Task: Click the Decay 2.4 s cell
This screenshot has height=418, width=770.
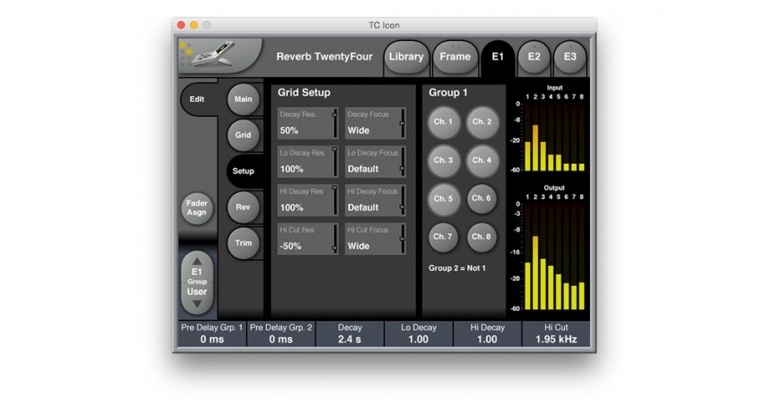Action: click(x=350, y=334)
